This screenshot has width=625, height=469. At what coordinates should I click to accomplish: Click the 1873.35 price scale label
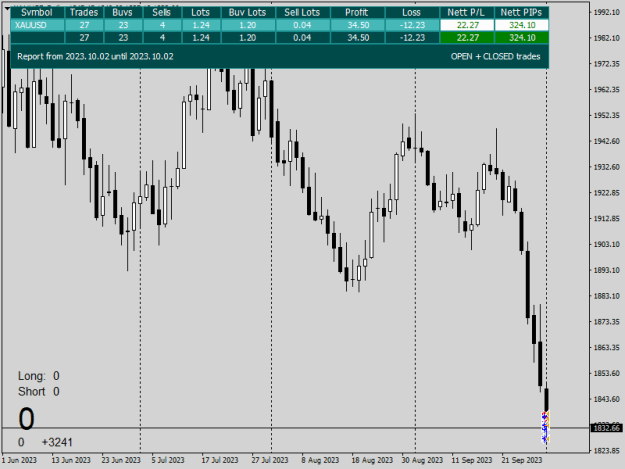point(607,322)
